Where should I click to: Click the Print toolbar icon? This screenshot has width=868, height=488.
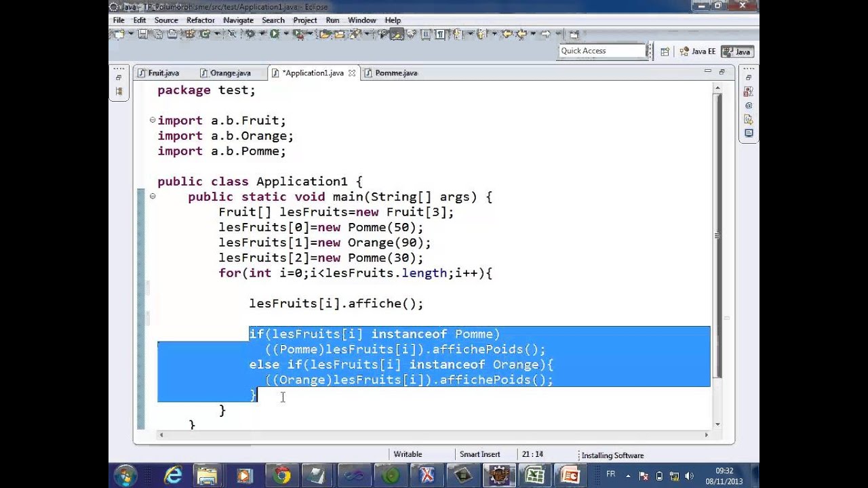[x=172, y=34]
